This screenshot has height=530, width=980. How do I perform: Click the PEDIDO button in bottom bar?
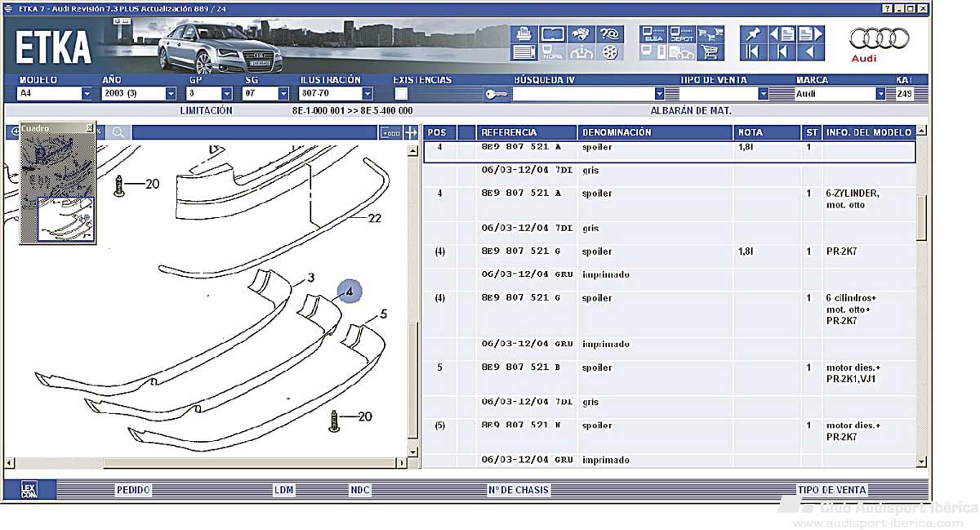(133, 490)
